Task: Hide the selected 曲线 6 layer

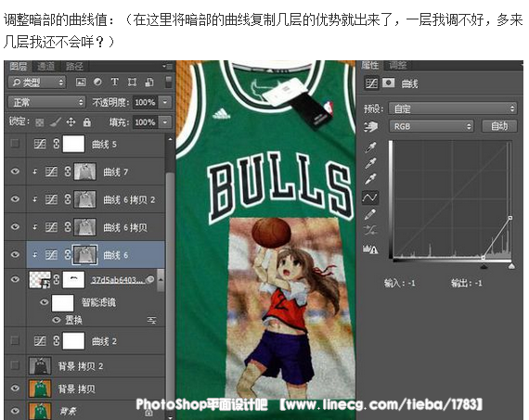Action: [x=15, y=254]
